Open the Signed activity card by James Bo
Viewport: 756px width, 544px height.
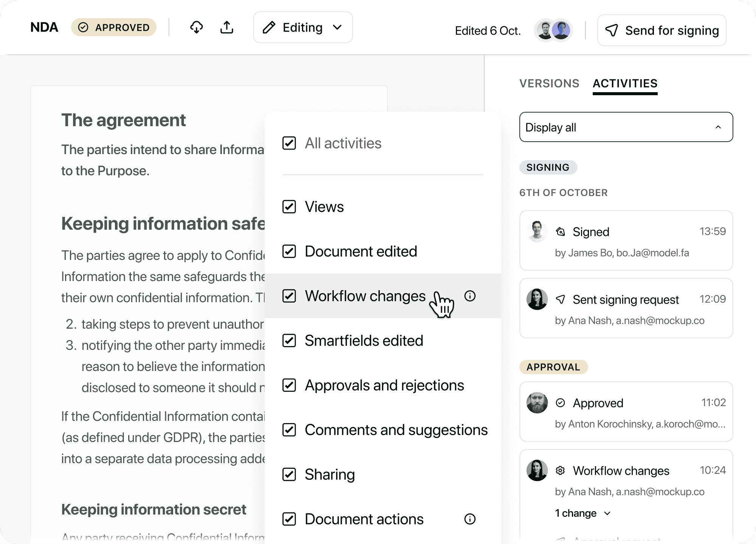tap(626, 241)
